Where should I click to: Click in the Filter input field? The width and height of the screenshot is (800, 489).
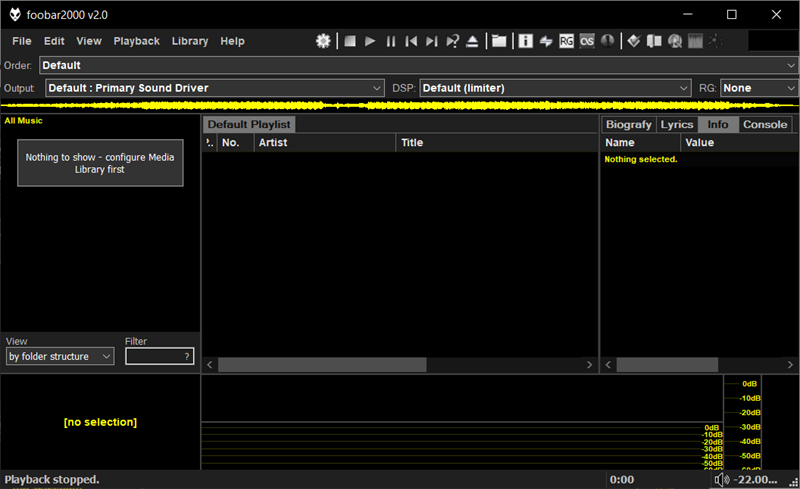(x=159, y=356)
